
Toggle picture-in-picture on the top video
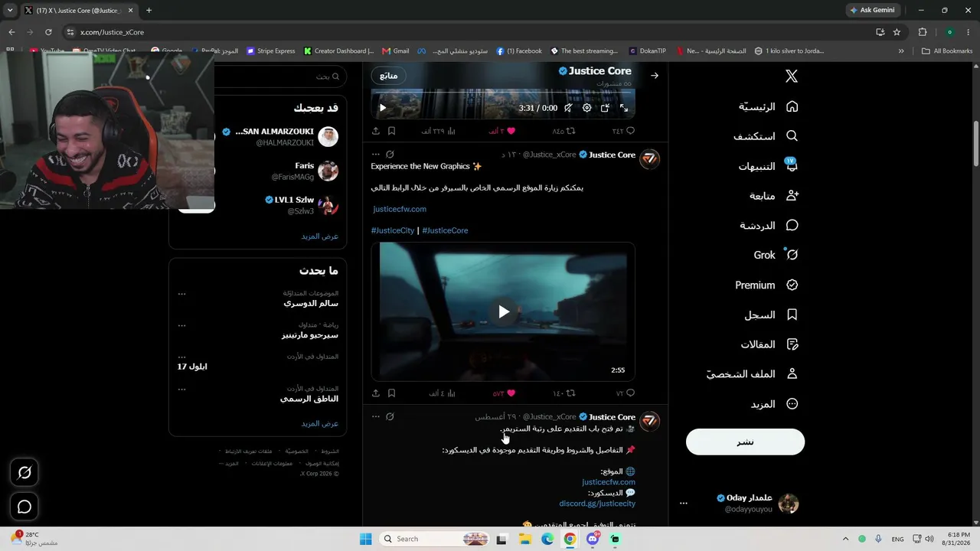tap(605, 108)
